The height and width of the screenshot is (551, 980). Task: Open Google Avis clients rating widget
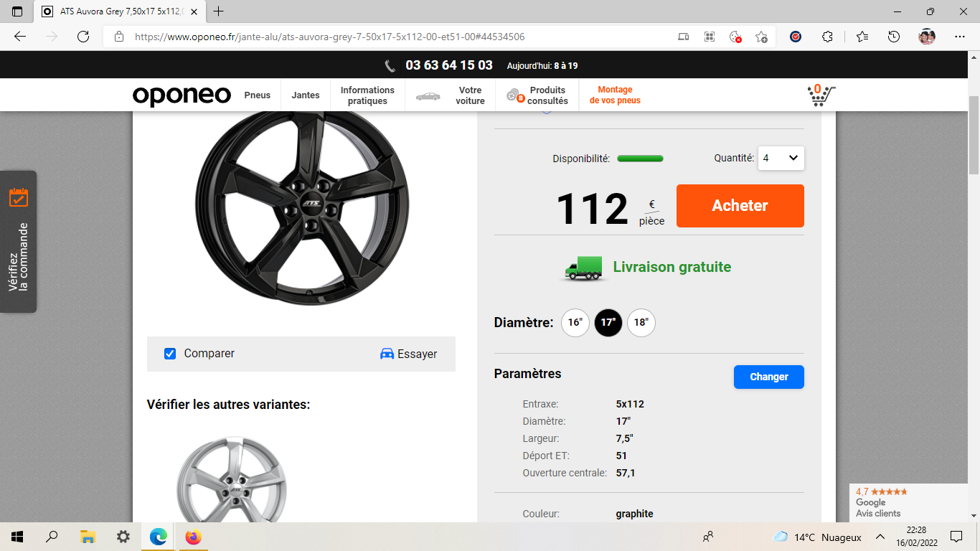(x=908, y=502)
